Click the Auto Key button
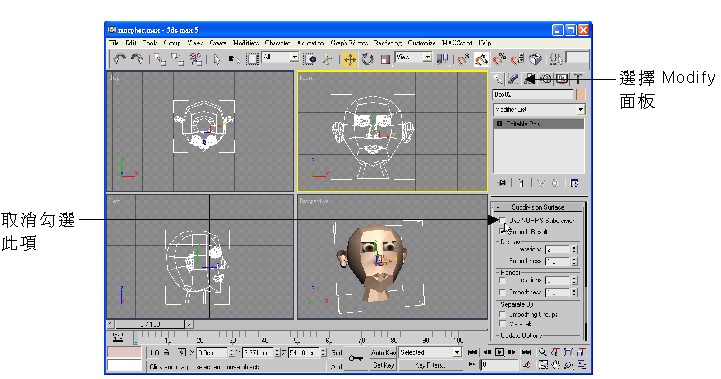 tap(383, 353)
